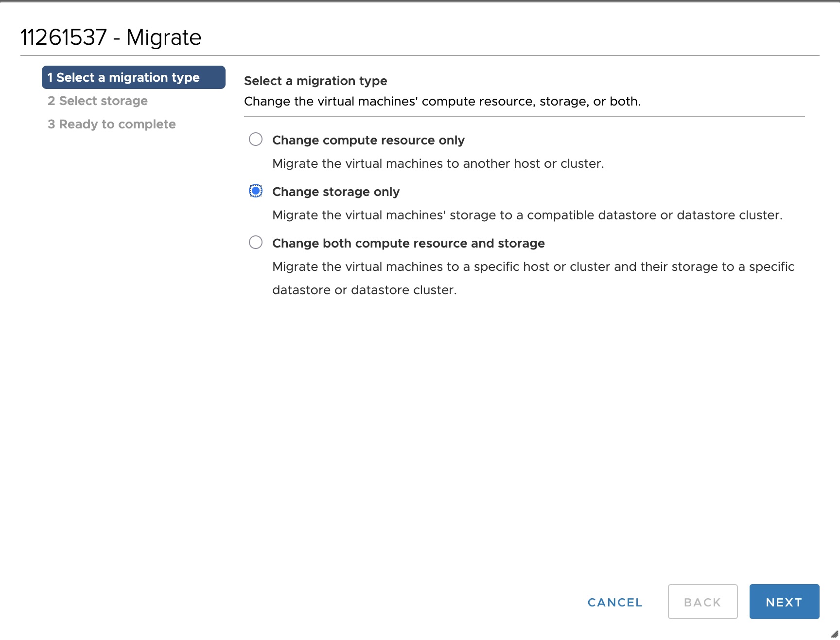Click the CANCEL link
Viewport: 840px width, 640px height.
[x=614, y=602]
